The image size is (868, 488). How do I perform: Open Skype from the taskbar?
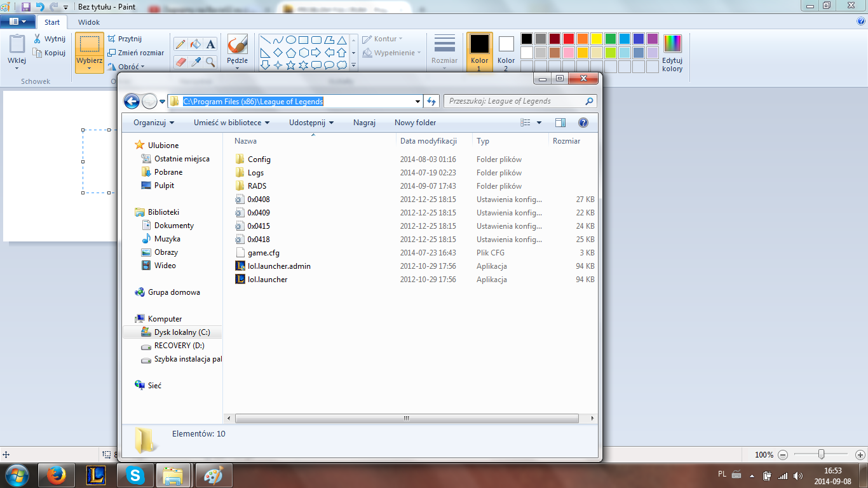point(135,475)
